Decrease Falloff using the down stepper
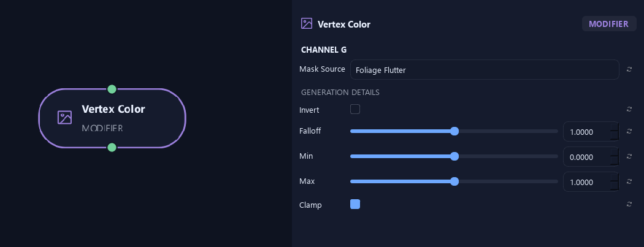644x247 pixels. 615,136
